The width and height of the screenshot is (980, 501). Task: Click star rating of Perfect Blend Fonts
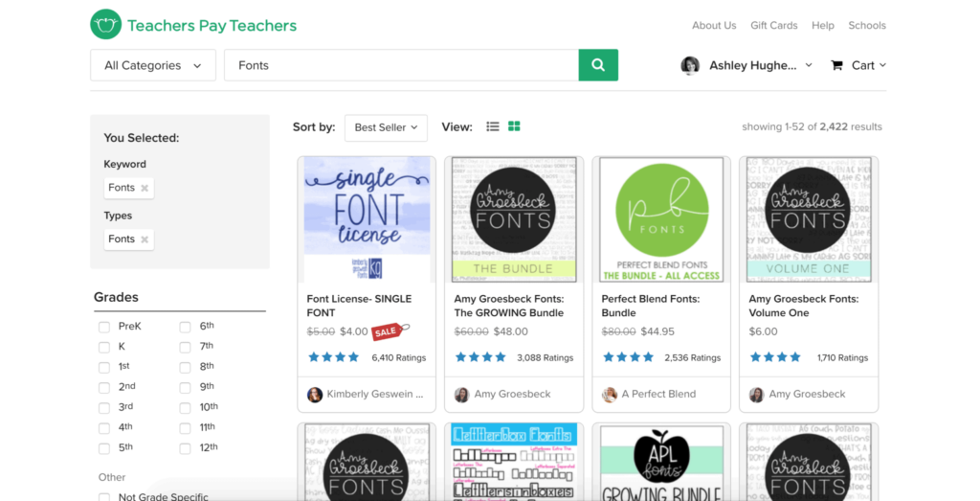[628, 357]
